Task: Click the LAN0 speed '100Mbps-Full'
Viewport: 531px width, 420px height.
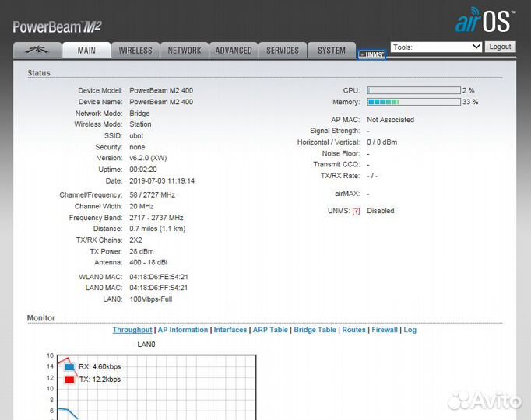Action: (x=151, y=299)
